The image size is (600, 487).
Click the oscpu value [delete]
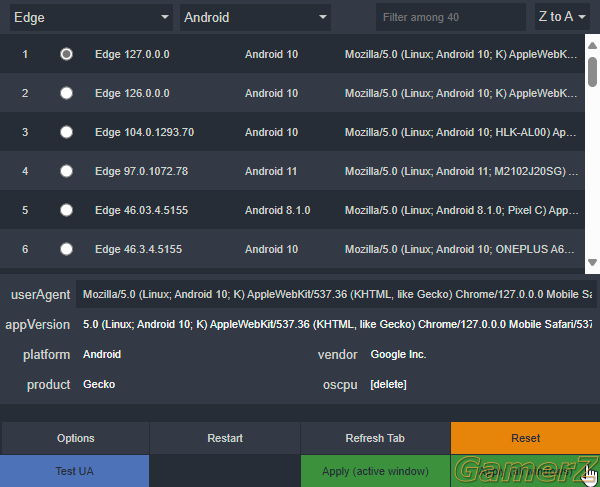pyautogui.click(x=388, y=384)
